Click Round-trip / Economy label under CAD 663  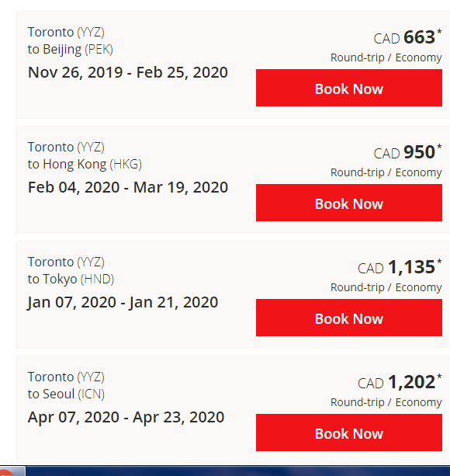click(386, 57)
